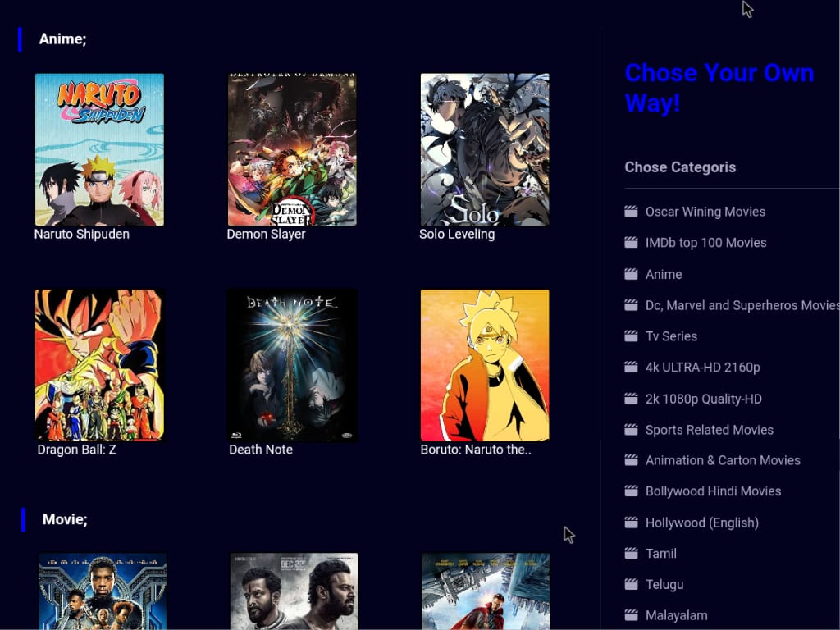
Task: Click the clapperboard icon beside Malayalam
Action: (631, 615)
